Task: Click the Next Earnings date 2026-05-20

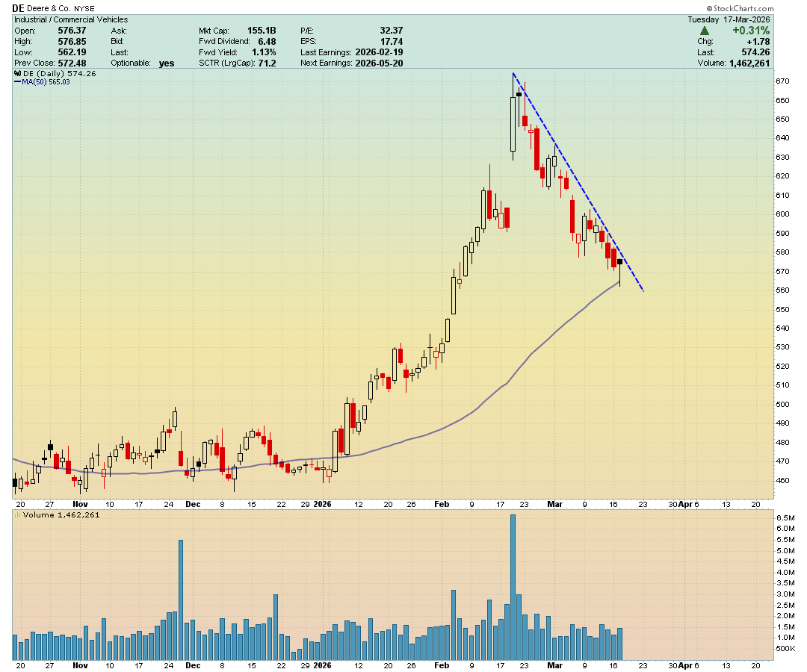Action: point(380,63)
